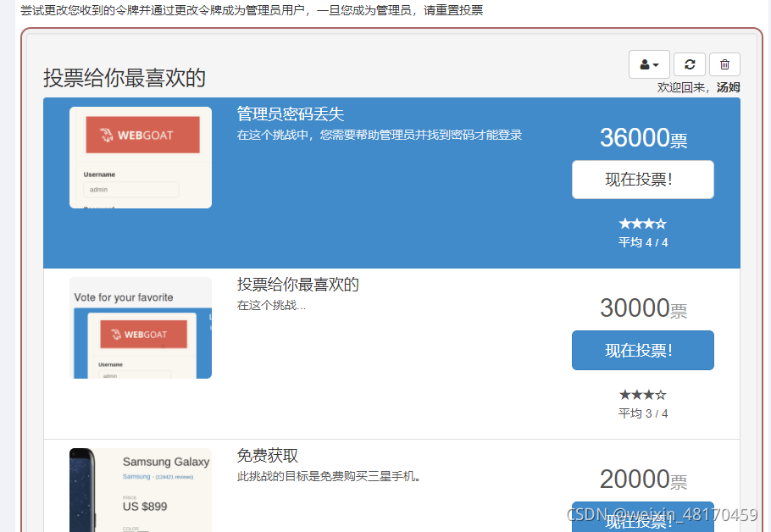The height and width of the screenshot is (532, 771).
Task: Vote now for the 免费获取 challenge
Action: click(642, 521)
